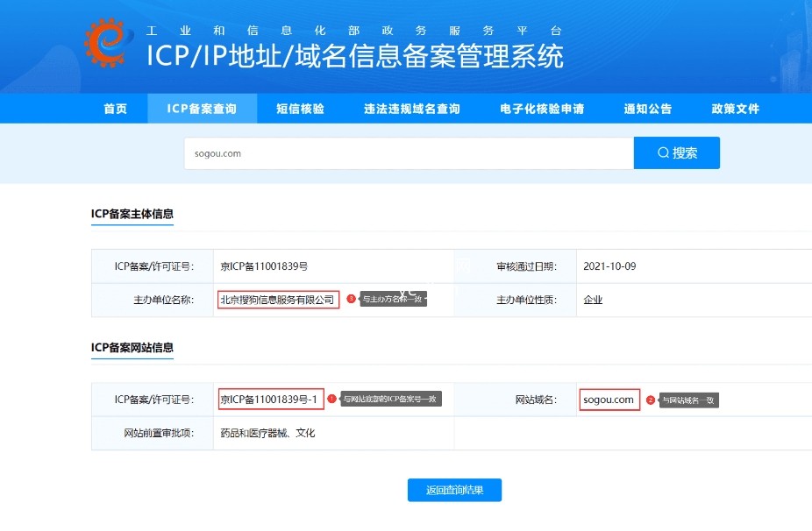
Task: Click the 搜索 search button
Action: pyautogui.click(x=677, y=152)
